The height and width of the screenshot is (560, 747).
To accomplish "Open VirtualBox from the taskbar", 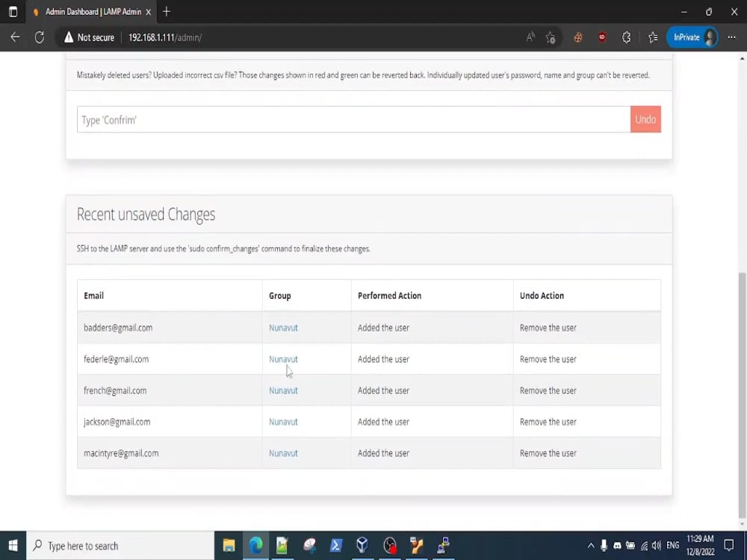I will [362, 546].
